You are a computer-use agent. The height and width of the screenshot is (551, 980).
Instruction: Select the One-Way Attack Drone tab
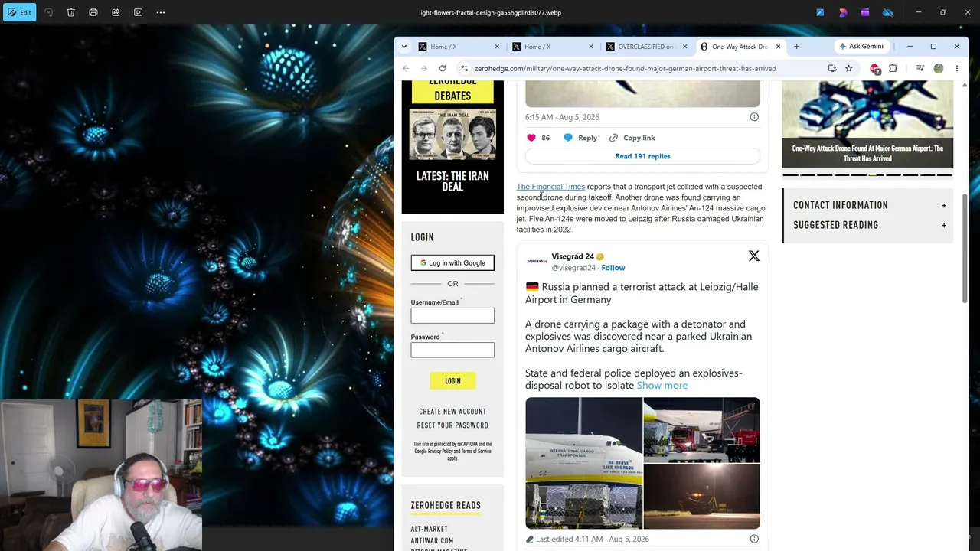[740, 47]
